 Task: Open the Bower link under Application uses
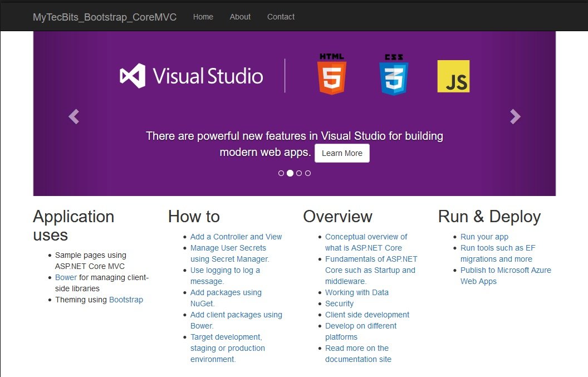[66, 277]
